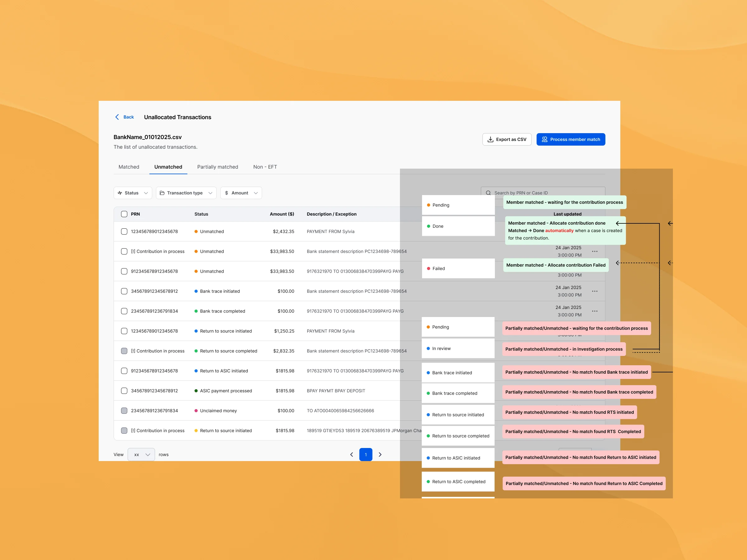This screenshot has width=747, height=560.
Task: Focus the Search by PRN or Case ID field
Action: [543, 193]
